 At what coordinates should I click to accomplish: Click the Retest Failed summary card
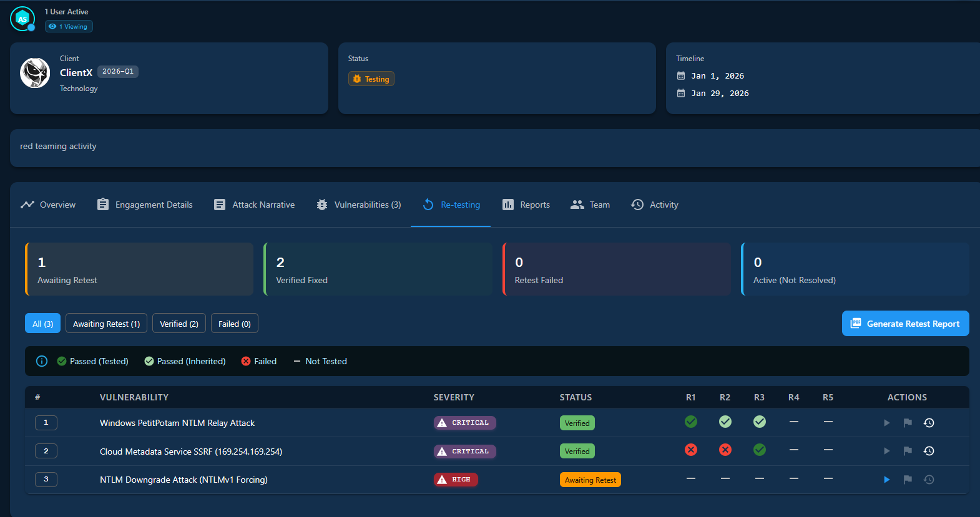(617, 269)
